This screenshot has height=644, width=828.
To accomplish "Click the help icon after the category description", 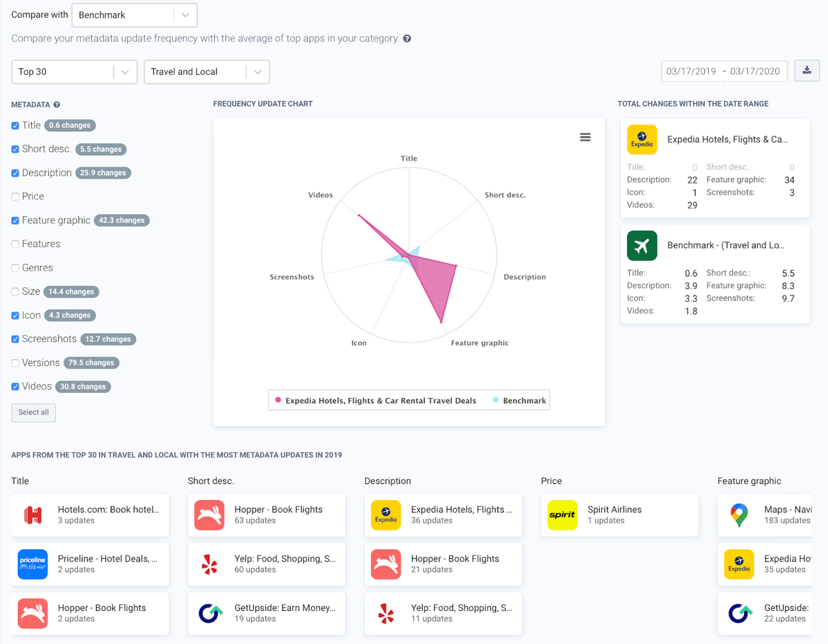I will [407, 38].
